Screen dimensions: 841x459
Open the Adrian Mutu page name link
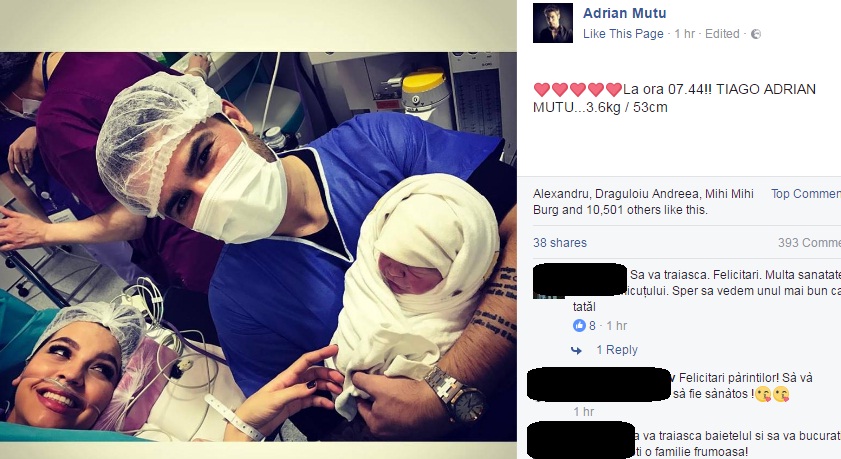tap(624, 13)
